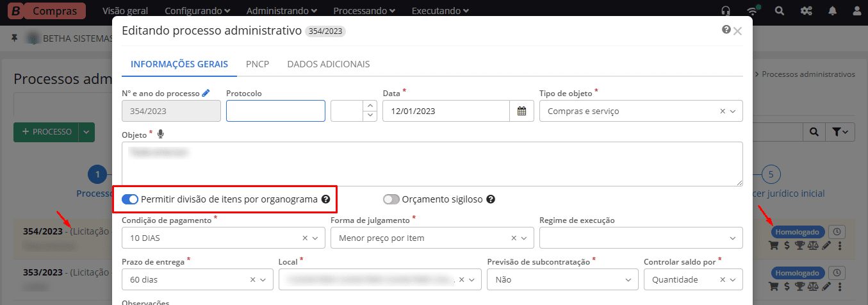Viewport: 868px width, 305px height.
Task: Open the notifications bell icon
Action: (x=832, y=11)
